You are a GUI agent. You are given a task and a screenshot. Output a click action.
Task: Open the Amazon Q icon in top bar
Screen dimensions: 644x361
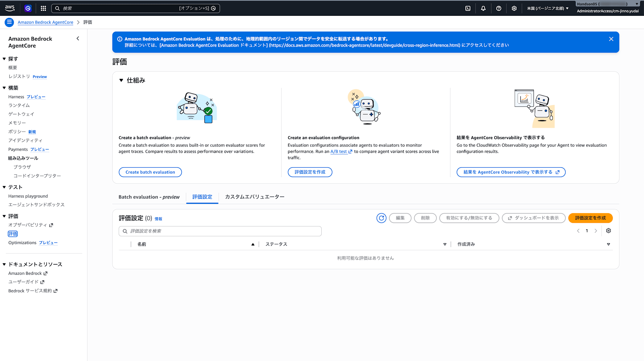tap(28, 8)
